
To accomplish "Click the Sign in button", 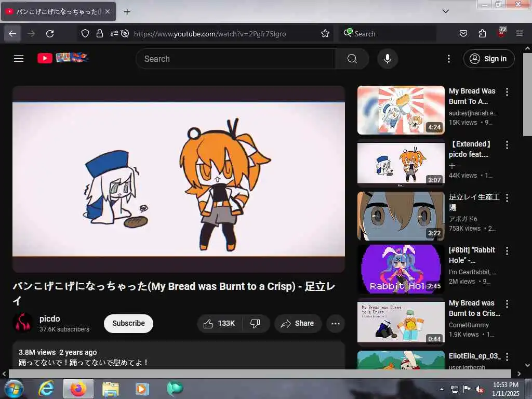I will click(x=489, y=59).
